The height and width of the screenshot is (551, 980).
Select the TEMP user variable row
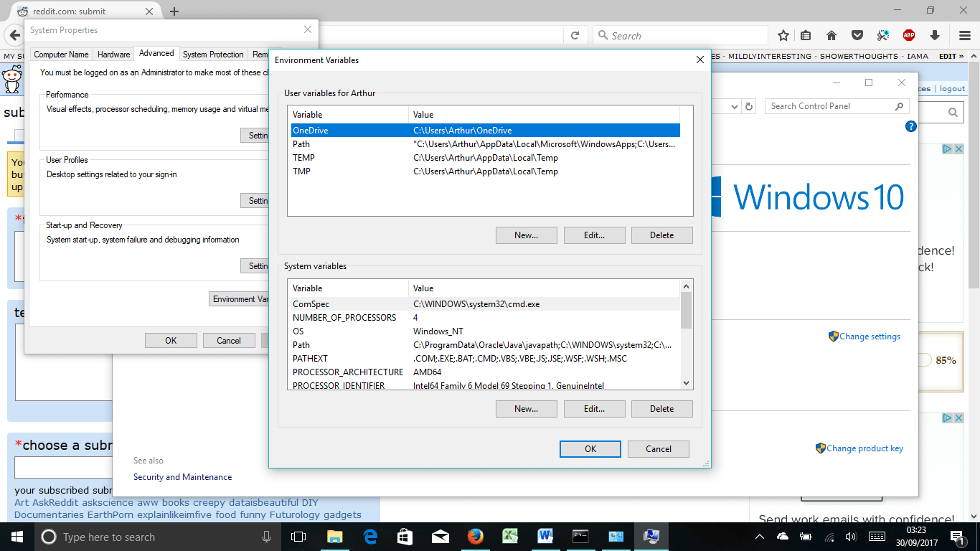coord(484,158)
